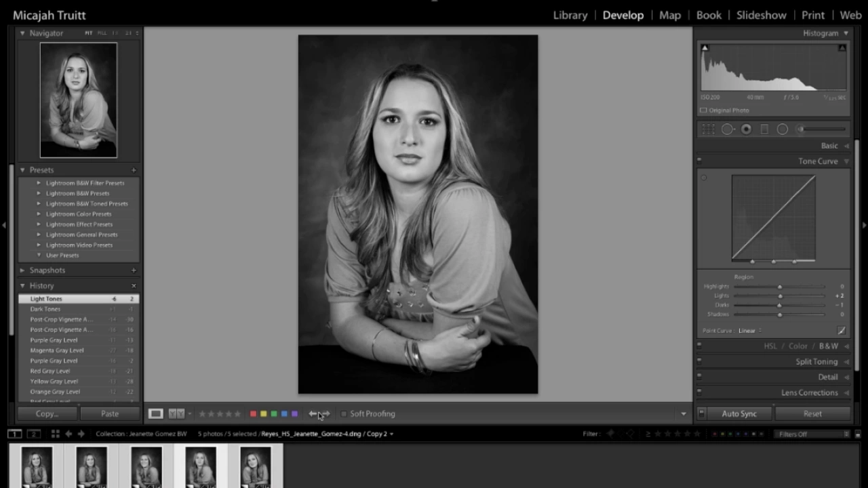This screenshot has height=488, width=868.
Task: Open toolbar content dropdown arrow
Action: [x=683, y=413]
